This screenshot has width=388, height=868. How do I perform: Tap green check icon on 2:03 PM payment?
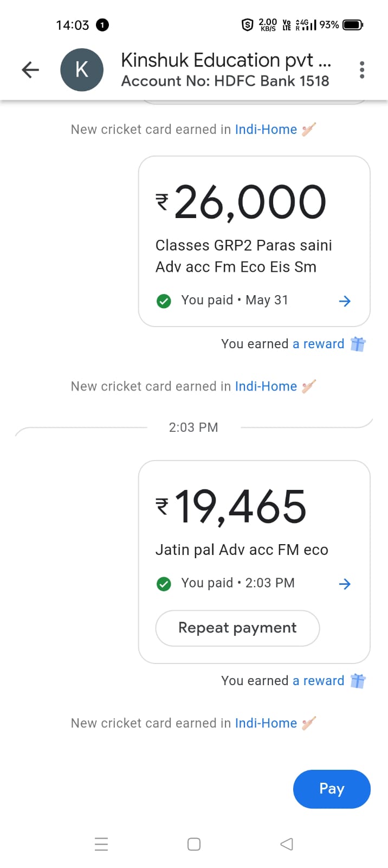(164, 584)
